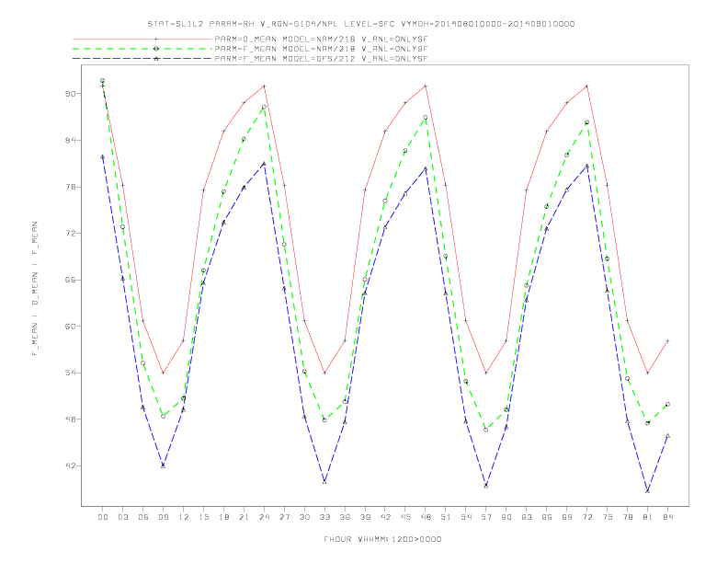The width and height of the screenshot is (728, 563).
Task: Click green circle data point at hour 84
Action: [x=667, y=404]
